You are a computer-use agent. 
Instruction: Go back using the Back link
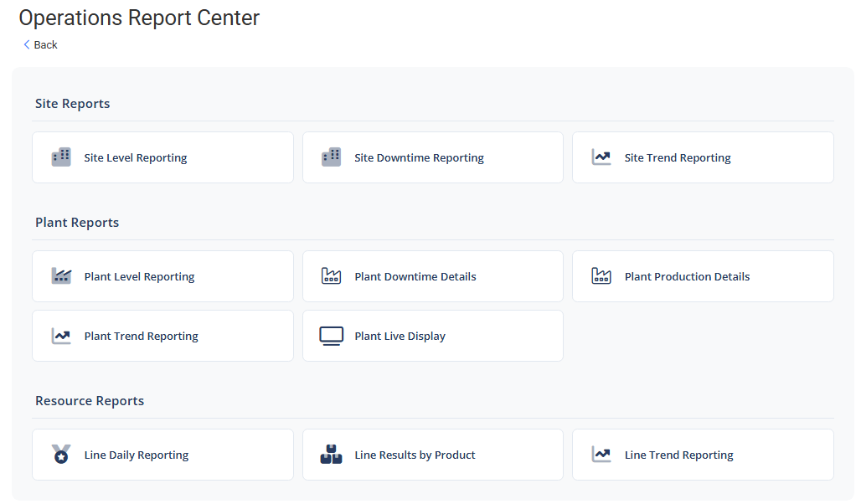tap(40, 45)
